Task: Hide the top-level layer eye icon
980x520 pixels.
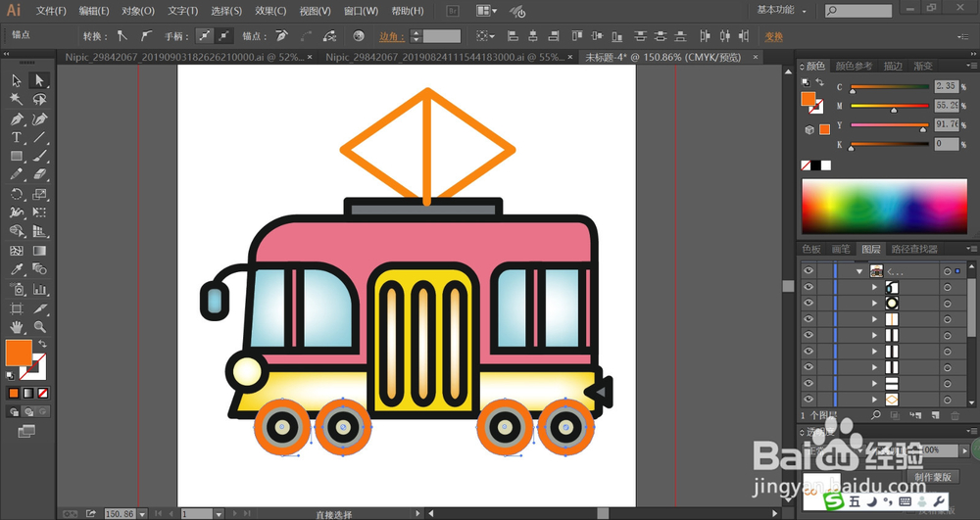Action: 808,270
